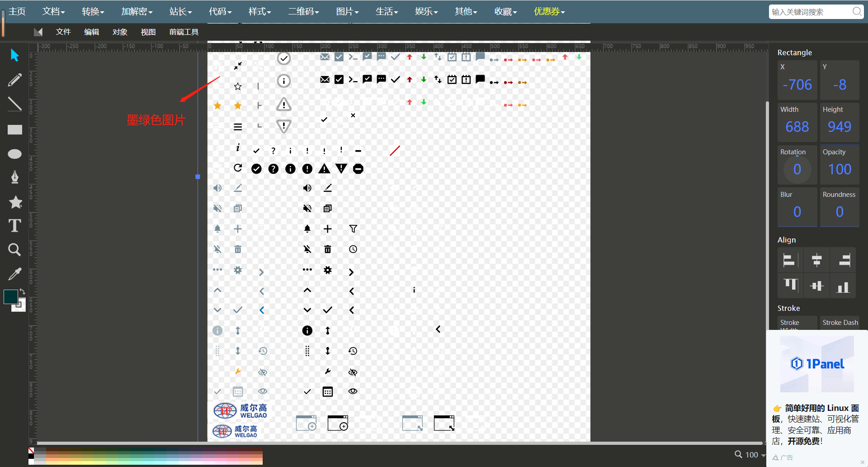This screenshot has height=467, width=868.
Task: Select the Line tool
Action: (x=14, y=105)
